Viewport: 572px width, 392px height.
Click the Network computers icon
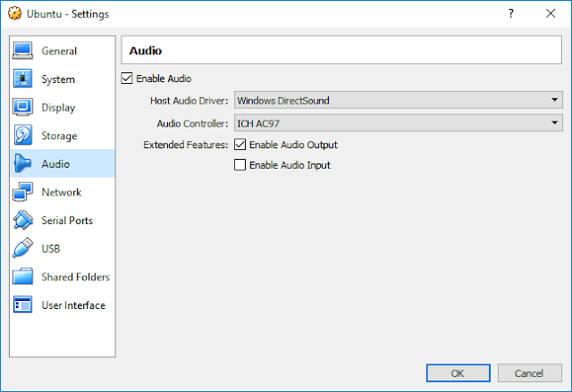22,192
